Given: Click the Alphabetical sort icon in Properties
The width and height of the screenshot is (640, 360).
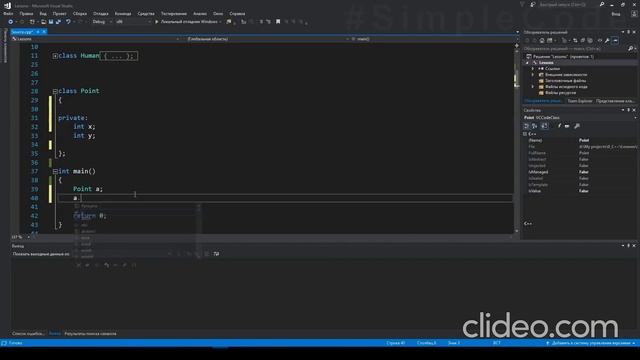Looking at the screenshot, I should 535,126.
